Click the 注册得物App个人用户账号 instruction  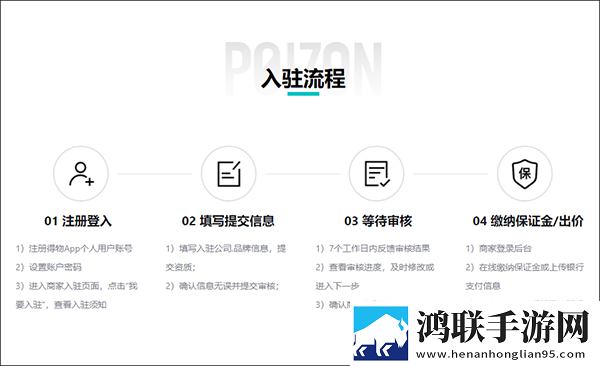[74, 248]
